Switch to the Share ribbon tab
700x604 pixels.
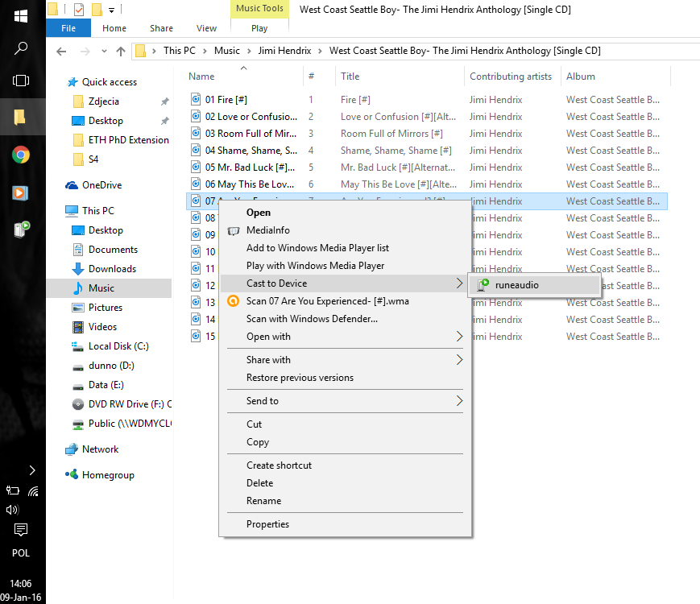point(161,28)
